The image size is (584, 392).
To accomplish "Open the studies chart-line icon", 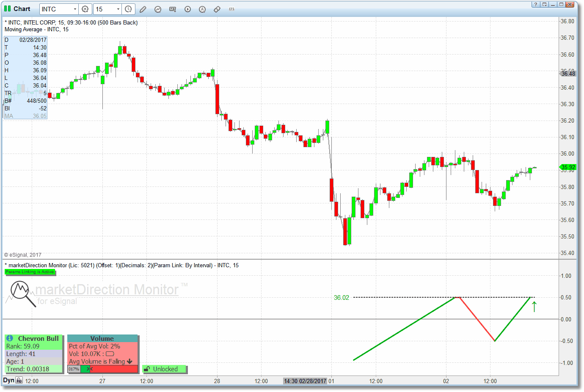I will 158,9.
